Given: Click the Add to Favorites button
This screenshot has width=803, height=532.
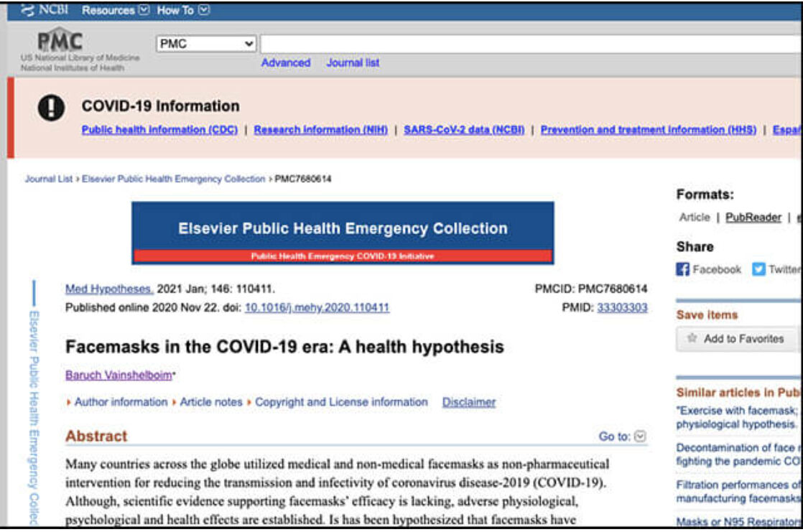Looking at the screenshot, I should click(738, 338).
